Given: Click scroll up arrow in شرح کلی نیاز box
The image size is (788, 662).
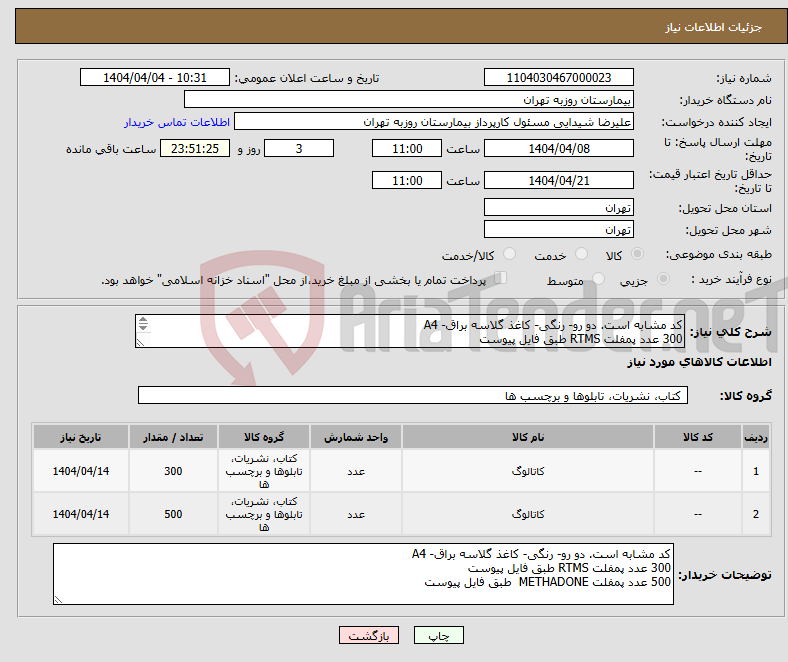Looking at the screenshot, I should click(x=143, y=320).
